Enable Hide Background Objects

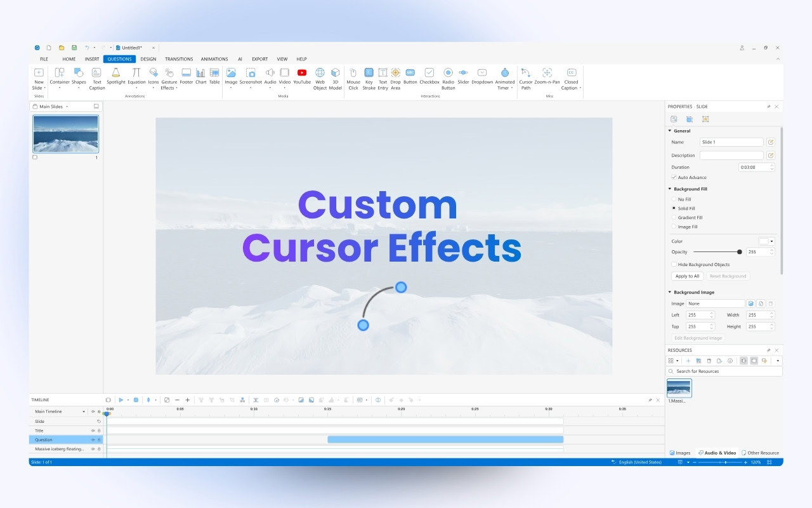(x=674, y=264)
